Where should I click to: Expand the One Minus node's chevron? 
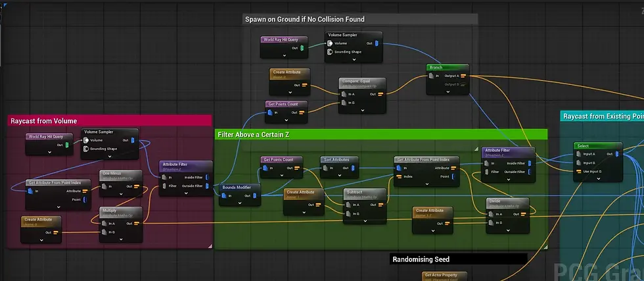(121, 194)
